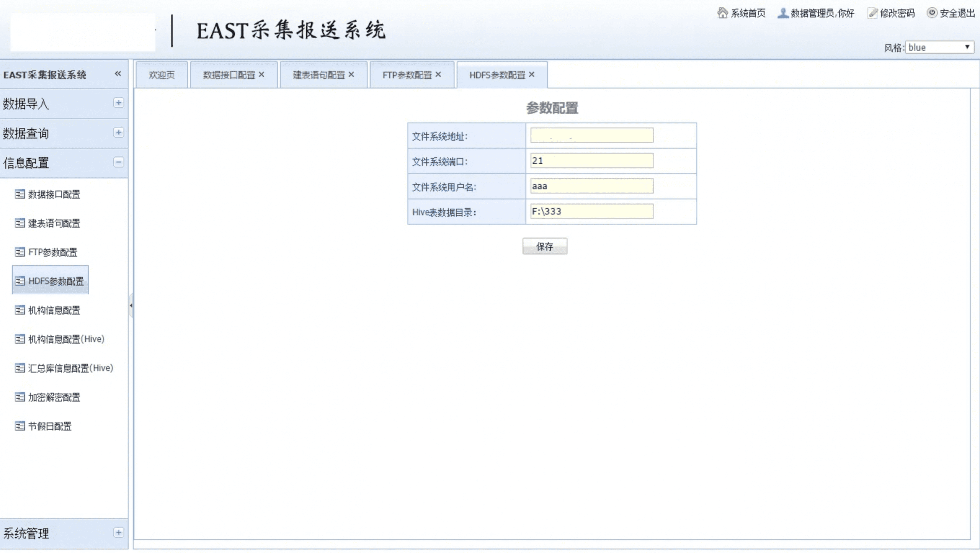Image resolution: width=980 pixels, height=553 pixels.
Task: Click the home icon beside 系统首页
Action: [722, 13]
